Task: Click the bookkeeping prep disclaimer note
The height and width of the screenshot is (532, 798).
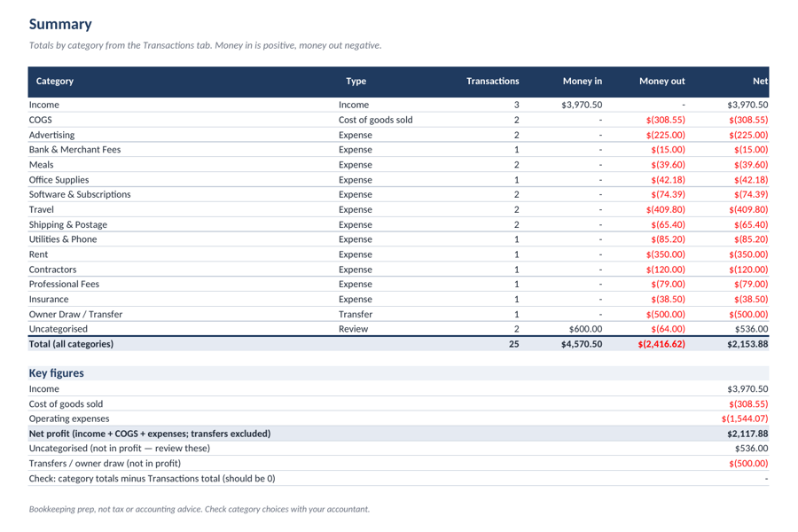Action: (x=199, y=509)
